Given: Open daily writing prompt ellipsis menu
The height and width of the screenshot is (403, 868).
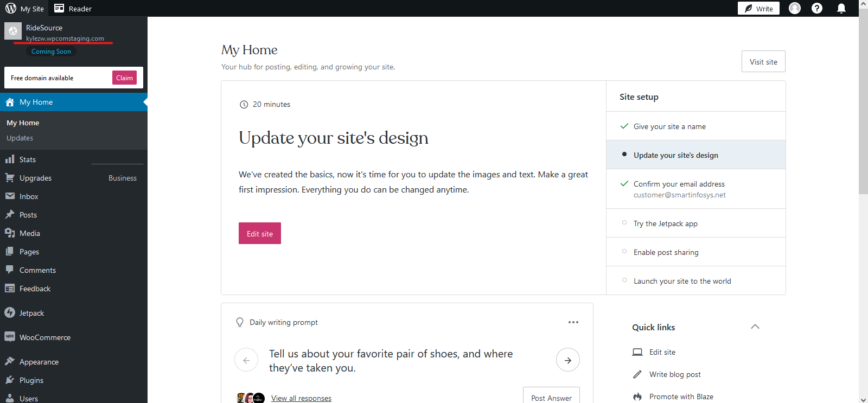Looking at the screenshot, I should pos(573,322).
